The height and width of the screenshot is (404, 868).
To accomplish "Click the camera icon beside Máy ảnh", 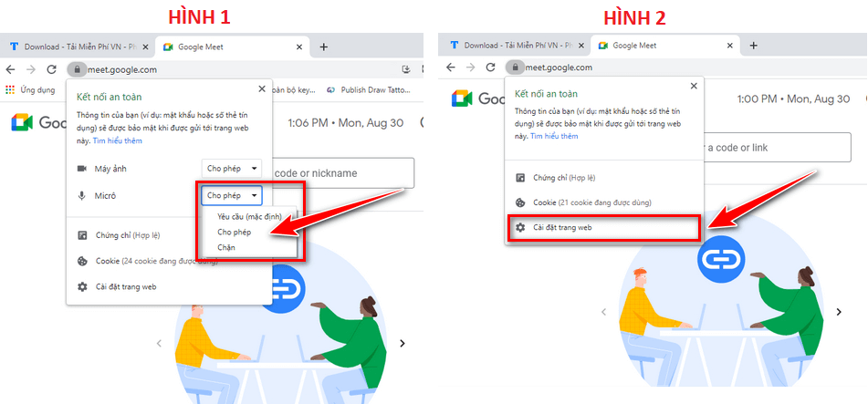I will pos(81,169).
